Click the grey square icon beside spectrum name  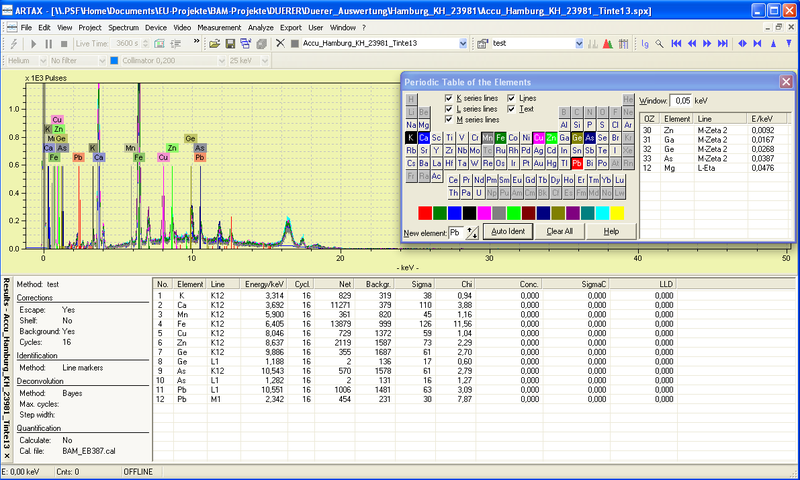click(x=294, y=44)
